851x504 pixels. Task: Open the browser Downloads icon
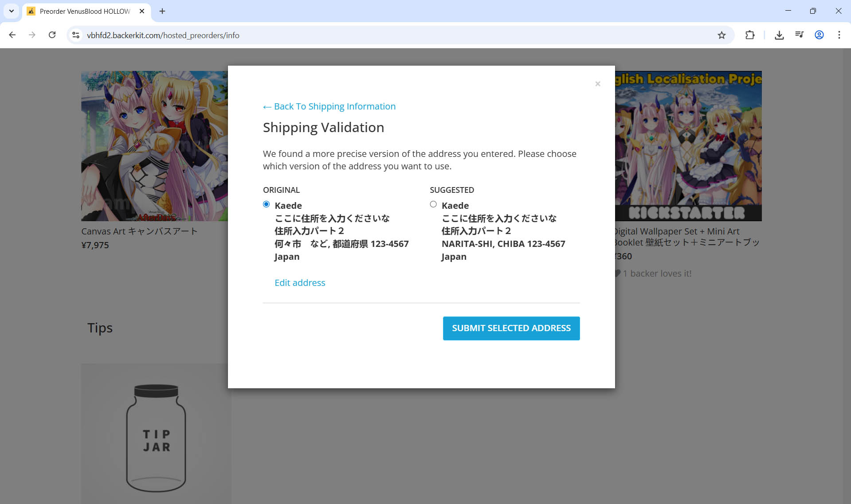pos(779,35)
